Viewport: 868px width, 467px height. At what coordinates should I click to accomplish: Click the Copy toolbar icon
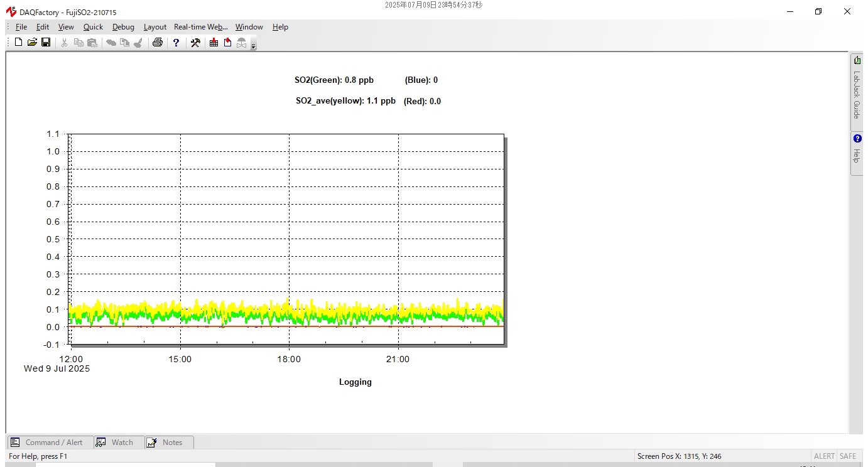click(79, 43)
